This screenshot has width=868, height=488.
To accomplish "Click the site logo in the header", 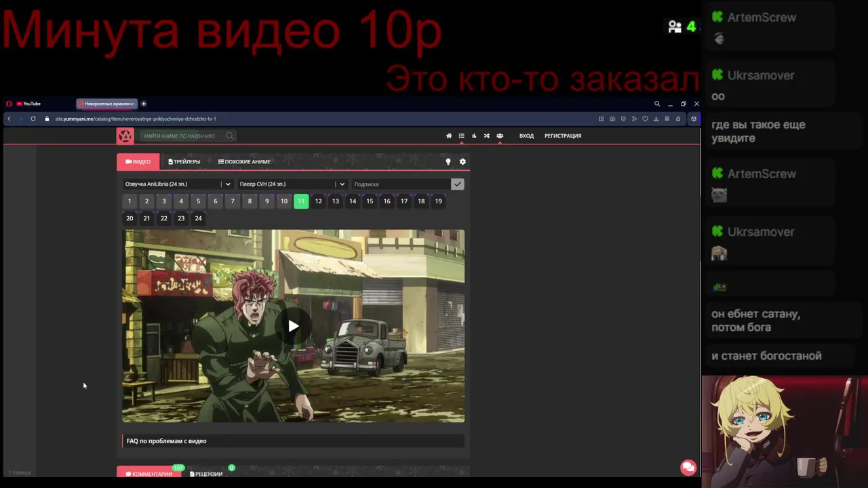I will coord(125,136).
